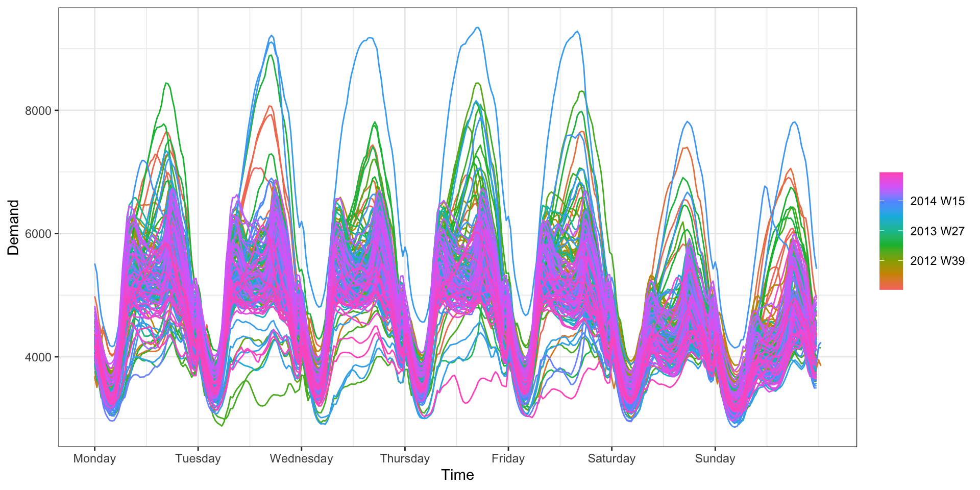Click the Thursday x-axis label
980x490 pixels.
(405, 458)
